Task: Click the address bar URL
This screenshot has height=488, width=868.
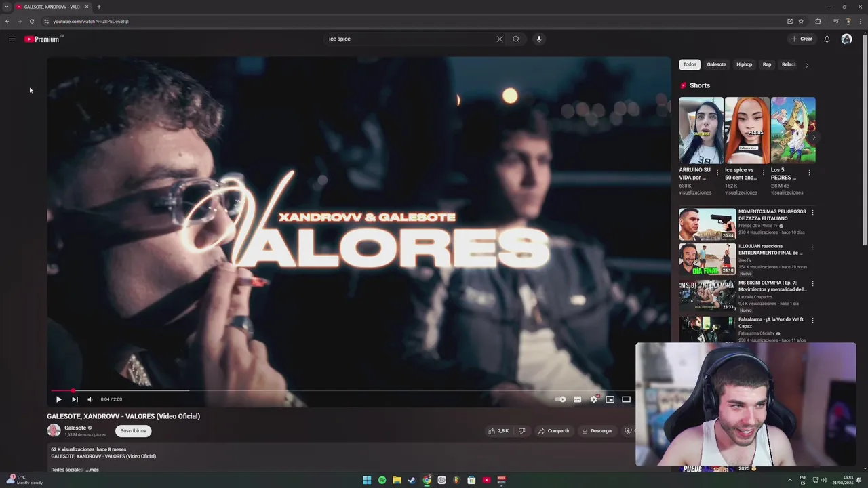Action: click(x=91, y=21)
